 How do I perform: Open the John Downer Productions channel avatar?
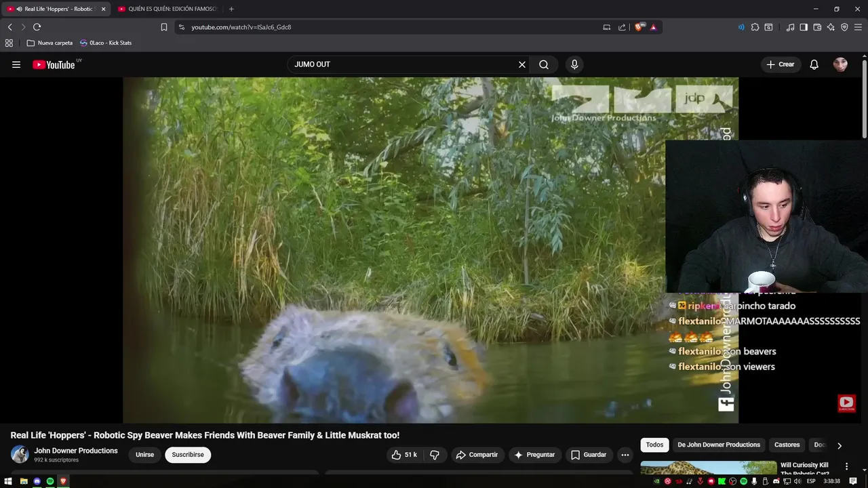20,454
